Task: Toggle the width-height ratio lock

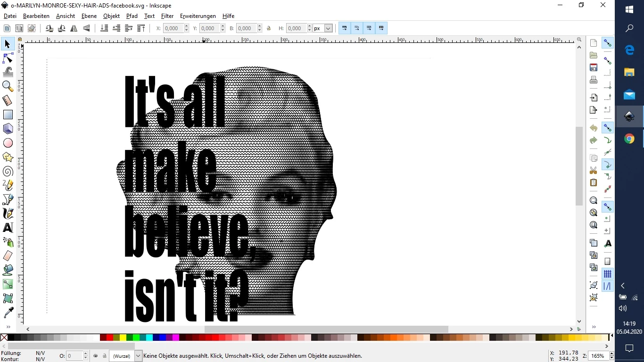Action: click(x=269, y=29)
